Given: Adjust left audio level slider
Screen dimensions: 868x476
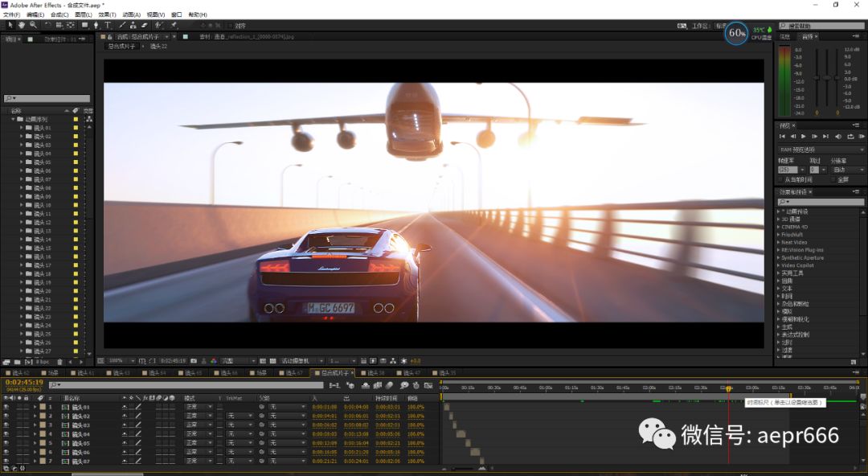Looking at the screenshot, I should tap(816, 77).
